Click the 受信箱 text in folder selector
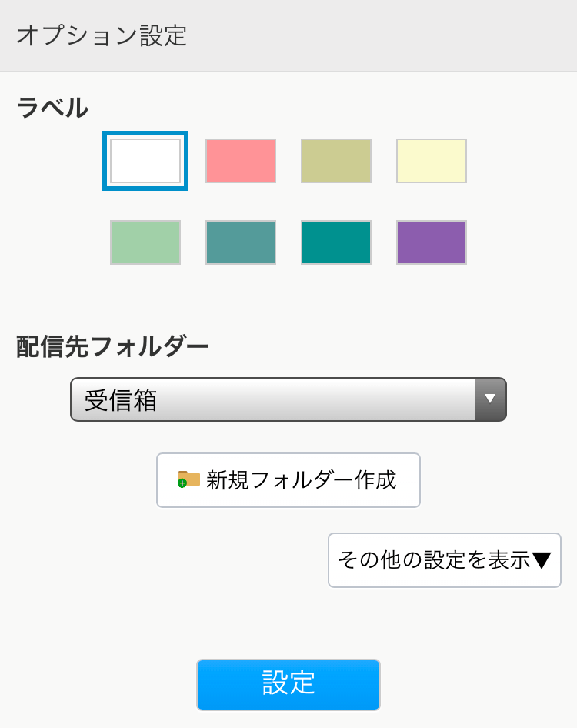 pos(121,400)
